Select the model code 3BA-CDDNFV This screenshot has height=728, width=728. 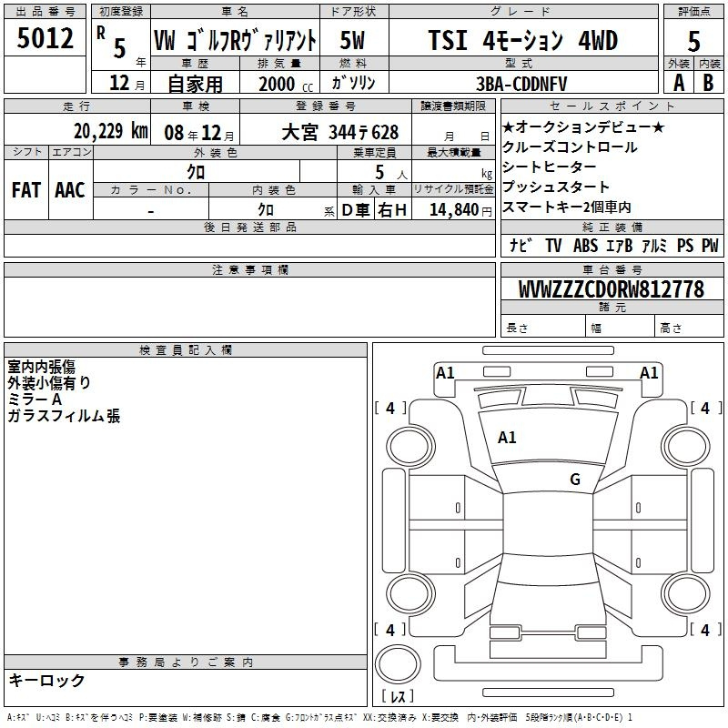[x=521, y=83]
